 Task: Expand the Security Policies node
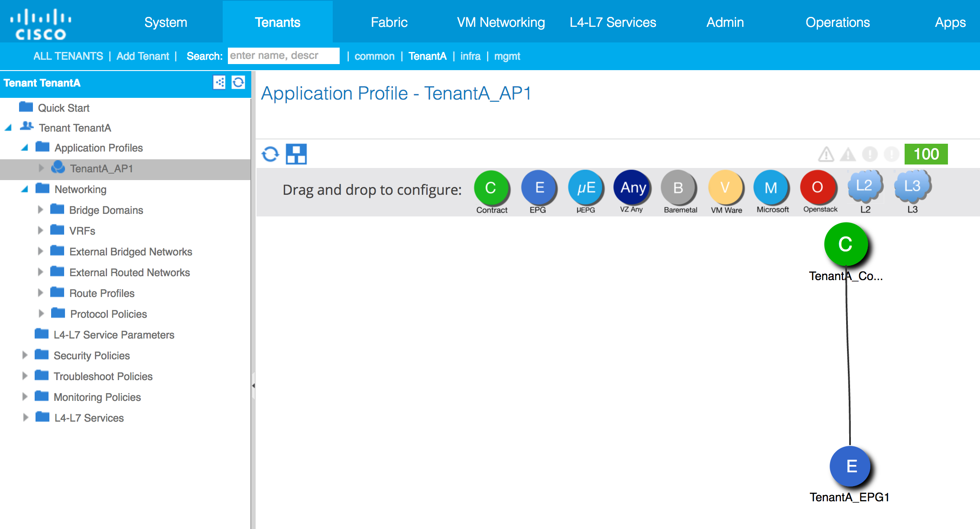click(25, 355)
